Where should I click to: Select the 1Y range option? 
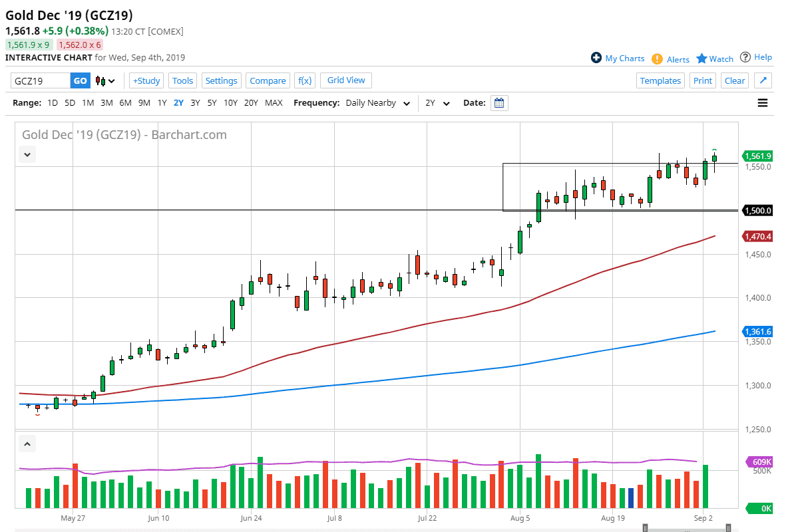pyautogui.click(x=162, y=103)
